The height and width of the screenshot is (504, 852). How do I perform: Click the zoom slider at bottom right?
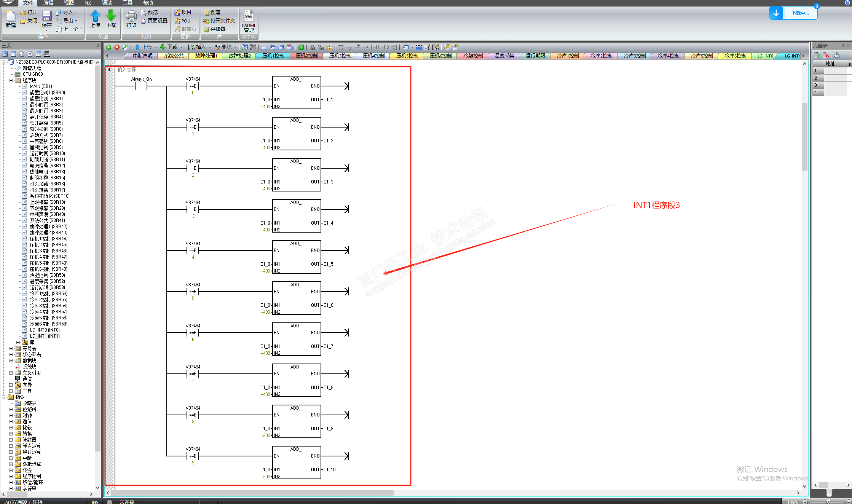828,502
